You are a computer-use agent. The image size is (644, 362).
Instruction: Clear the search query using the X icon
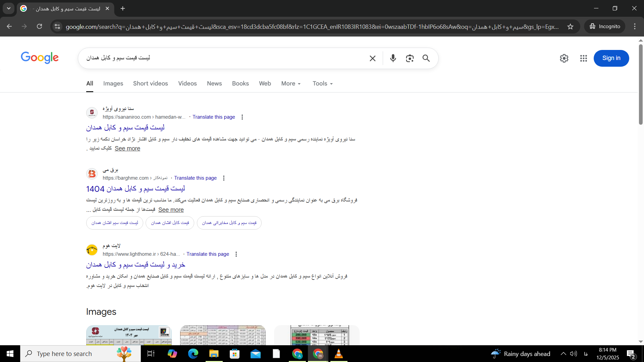point(372,58)
